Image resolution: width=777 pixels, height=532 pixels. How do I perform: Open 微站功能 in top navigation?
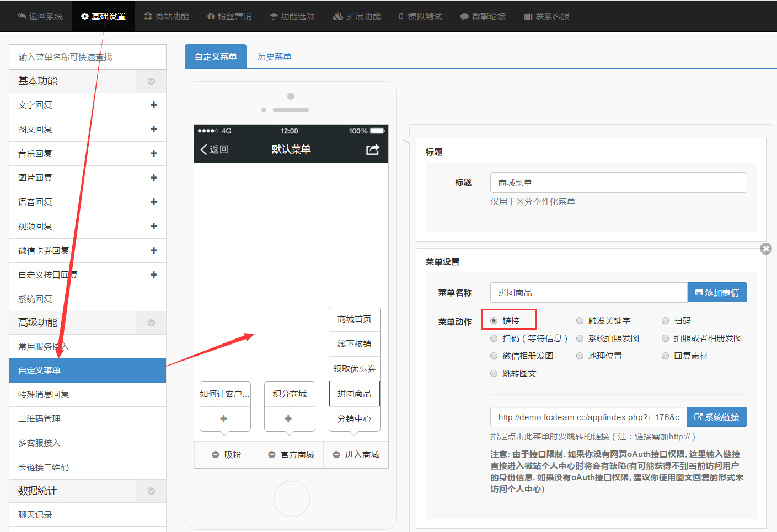pos(167,17)
